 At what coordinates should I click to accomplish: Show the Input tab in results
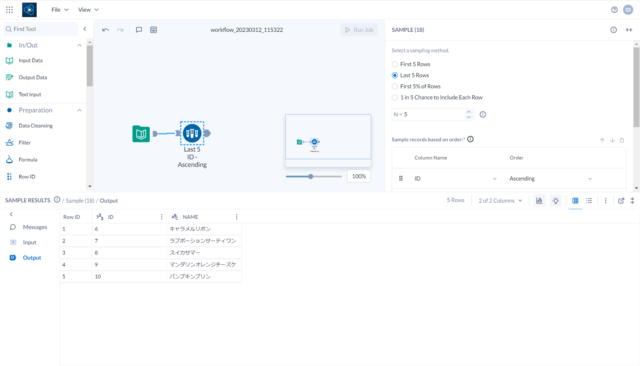pos(23,242)
